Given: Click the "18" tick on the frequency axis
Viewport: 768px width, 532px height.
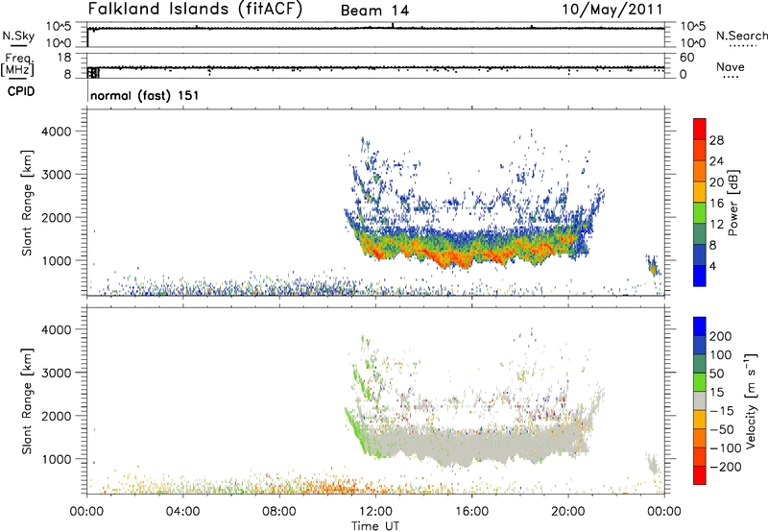Looking at the screenshot, I should [x=64, y=58].
